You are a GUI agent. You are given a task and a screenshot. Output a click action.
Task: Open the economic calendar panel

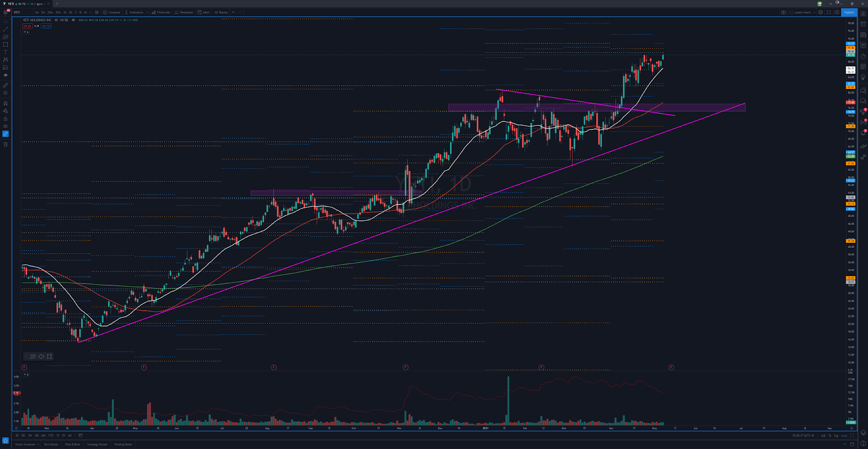point(863,67)
